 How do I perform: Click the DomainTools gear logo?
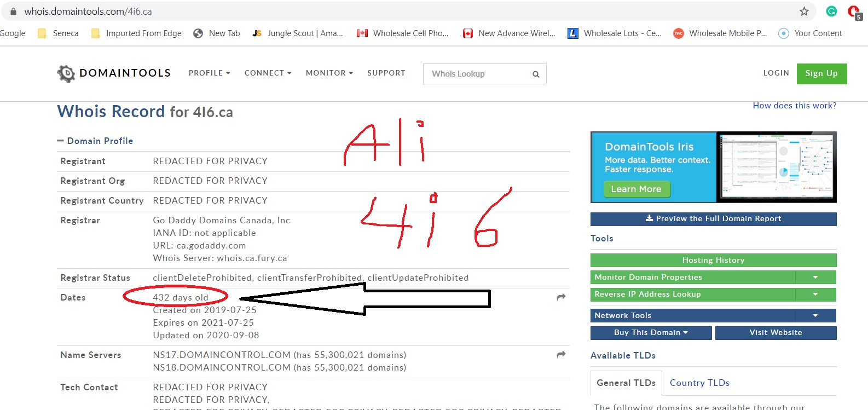66,73
